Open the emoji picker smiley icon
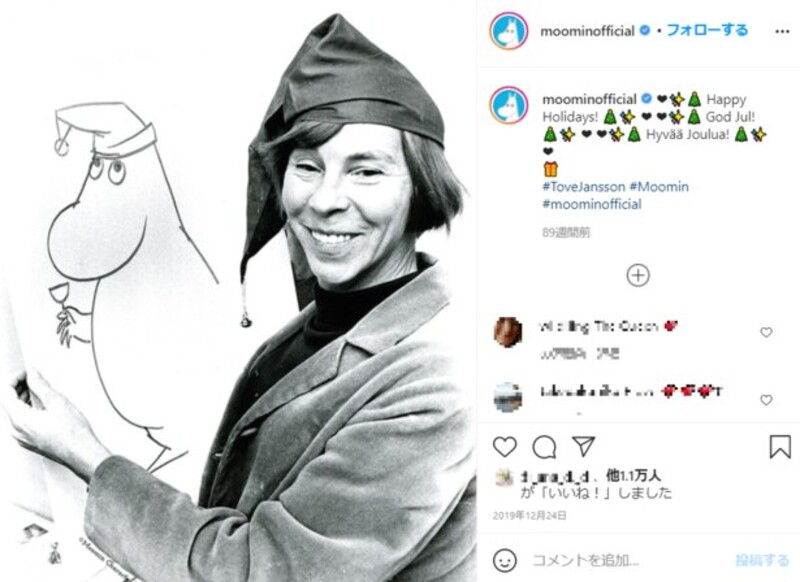This screenshot has height=582, width=800. point(505,560)
